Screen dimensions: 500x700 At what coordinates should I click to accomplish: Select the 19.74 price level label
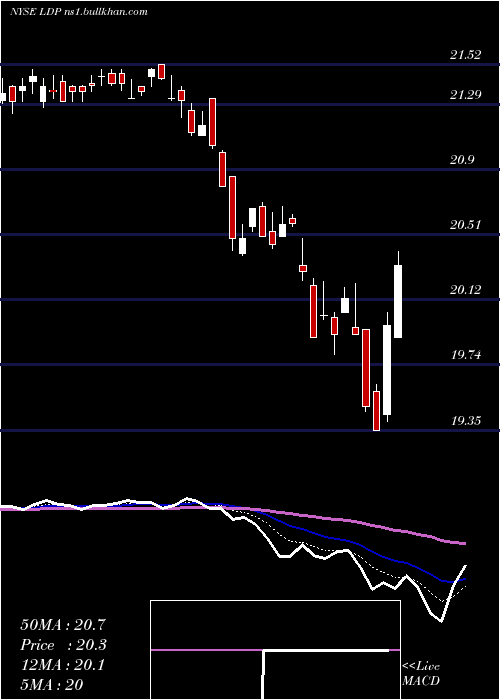(466, 355)
